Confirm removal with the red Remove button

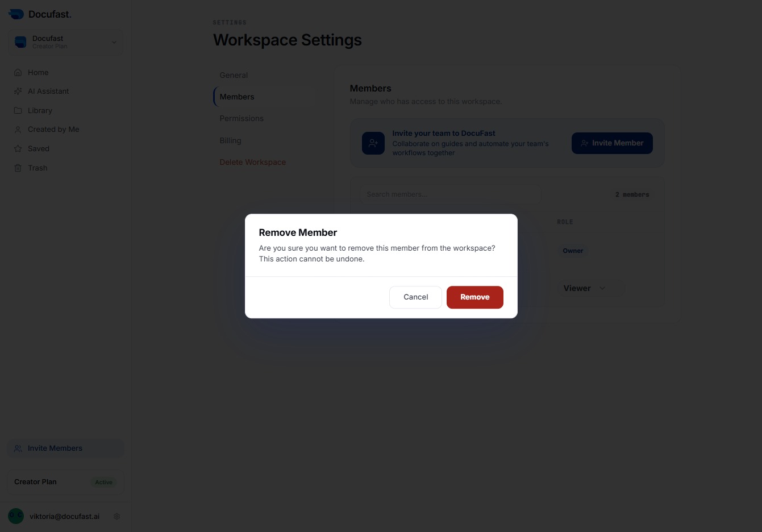(x=474, y=297)
